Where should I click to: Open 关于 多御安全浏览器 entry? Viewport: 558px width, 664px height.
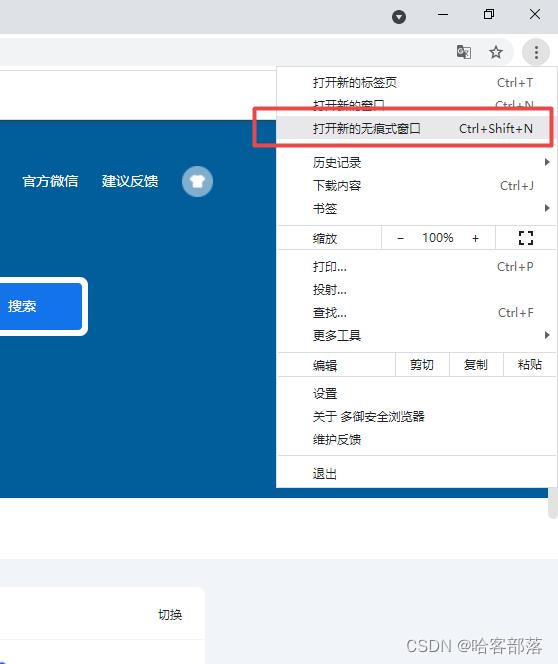coord(417,416)
